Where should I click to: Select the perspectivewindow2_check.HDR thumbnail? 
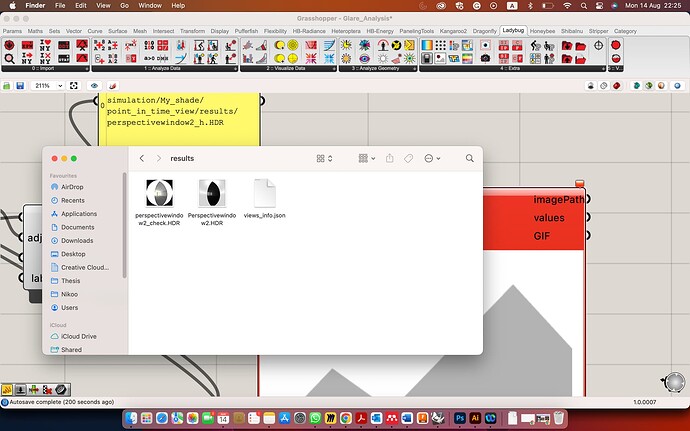point(159,193)
